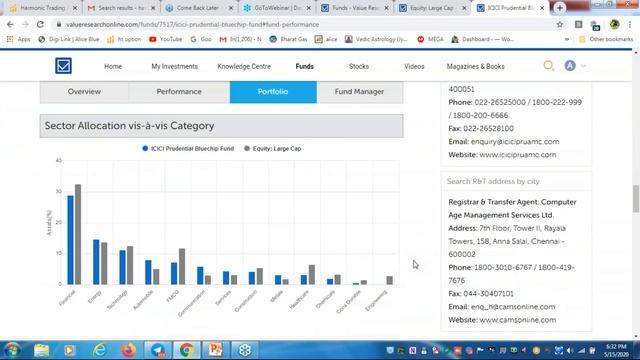Viewport: 640px width, 360px height.
Task: Toggle ICICI Prudential Bluechip Fund legend series
Action: tap(188, 149)
